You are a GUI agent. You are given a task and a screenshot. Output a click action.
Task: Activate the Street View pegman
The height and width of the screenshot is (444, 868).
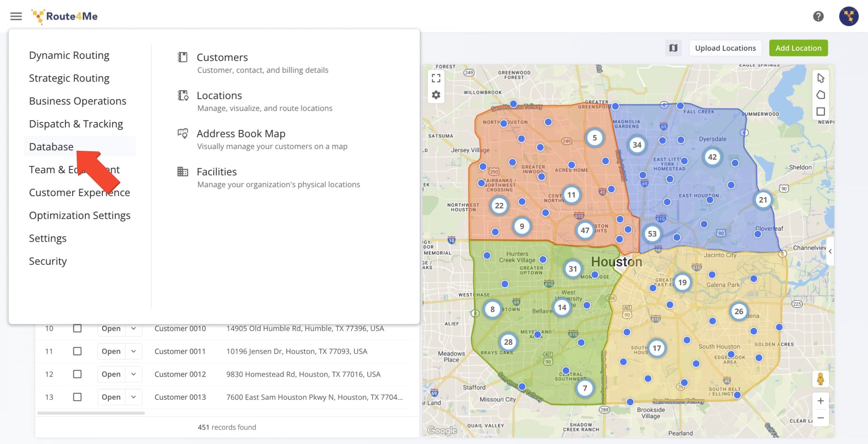821,378
